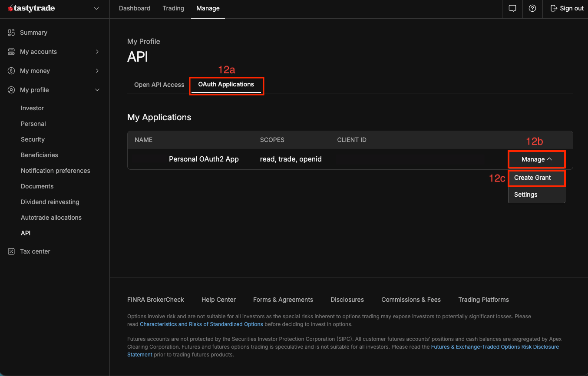Select the API item in sidebar
588x376 pixels.
click(26, 233)
